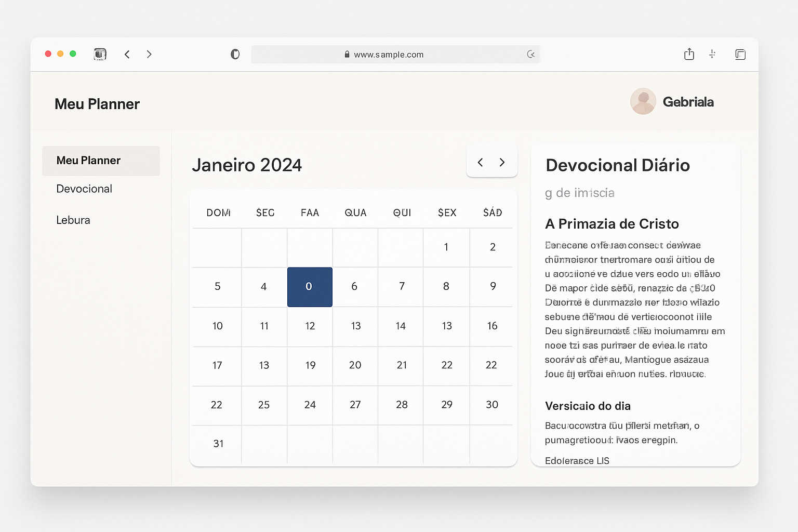798x532 pixels.
Task: Choose day 5 on the calendar
Action: click(x=217, y=287)
